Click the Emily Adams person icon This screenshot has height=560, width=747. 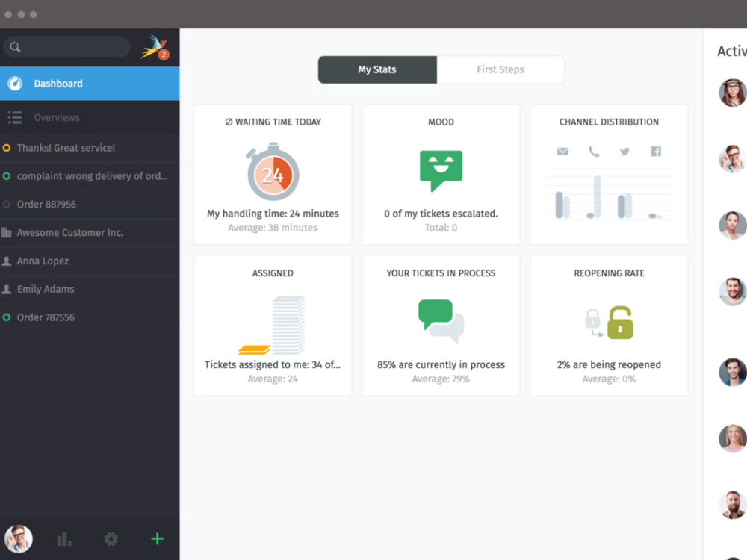tap(7, 289)
